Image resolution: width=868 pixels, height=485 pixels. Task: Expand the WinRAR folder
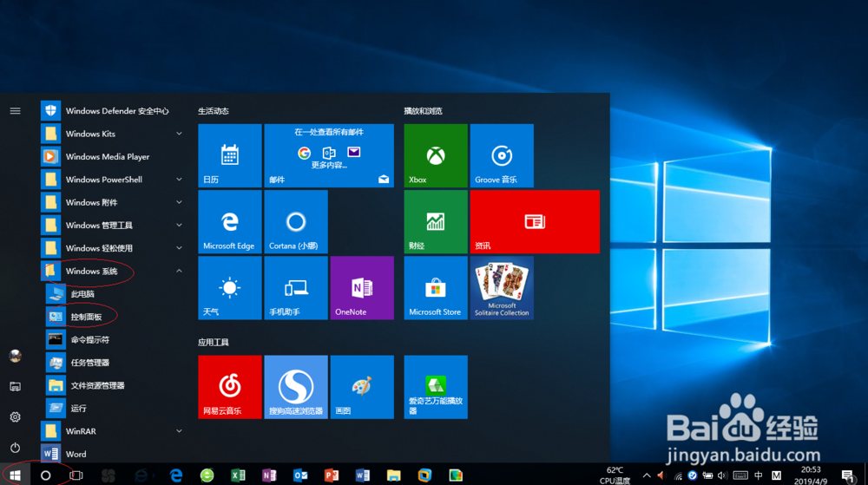[179, 431]
